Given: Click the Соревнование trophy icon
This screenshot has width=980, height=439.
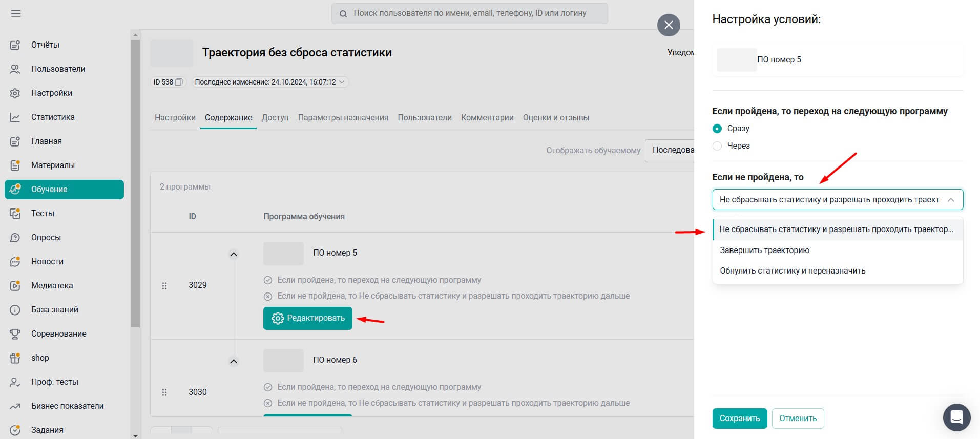Looking at the screenshot, I should click(x=15, y=334).
